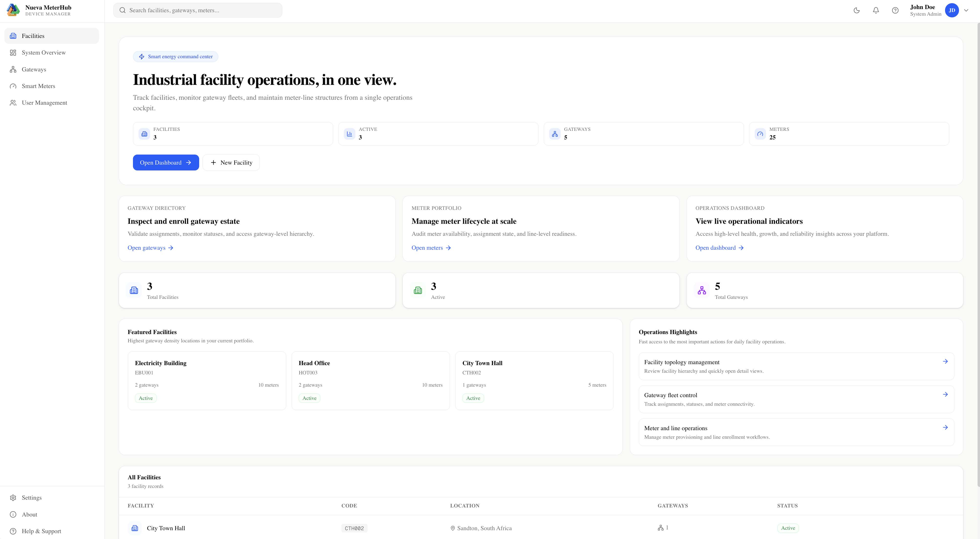Viewport: 980px width, 539px height.
Task: Navigate to Gateways in the sidebar
Action: [52, 69]
